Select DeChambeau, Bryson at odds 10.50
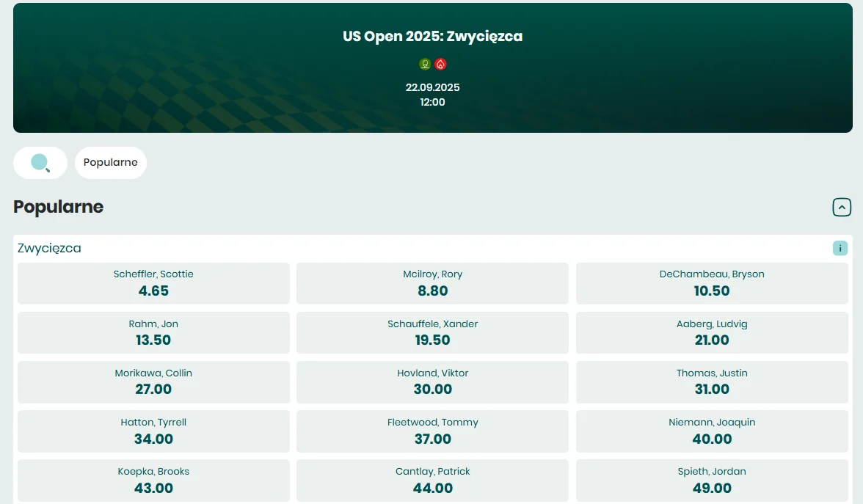This screenshot has height=504, width=863. [712, 283]
